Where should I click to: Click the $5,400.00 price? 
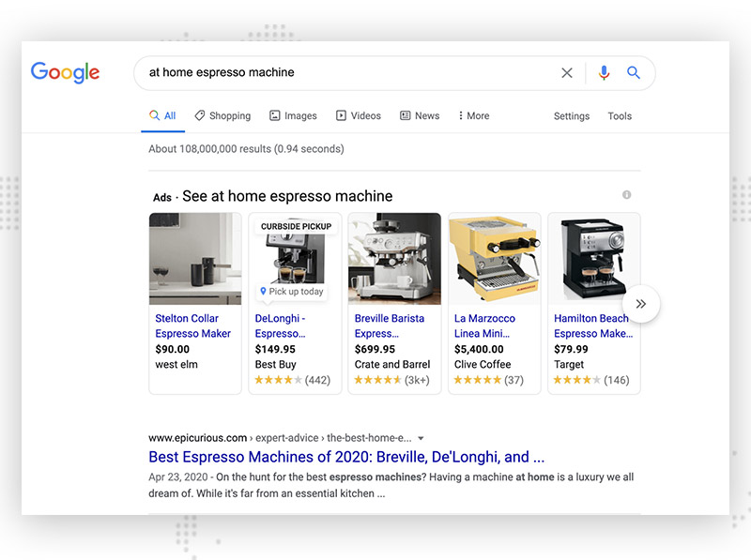pyautogui.click(x=479, y=349)
